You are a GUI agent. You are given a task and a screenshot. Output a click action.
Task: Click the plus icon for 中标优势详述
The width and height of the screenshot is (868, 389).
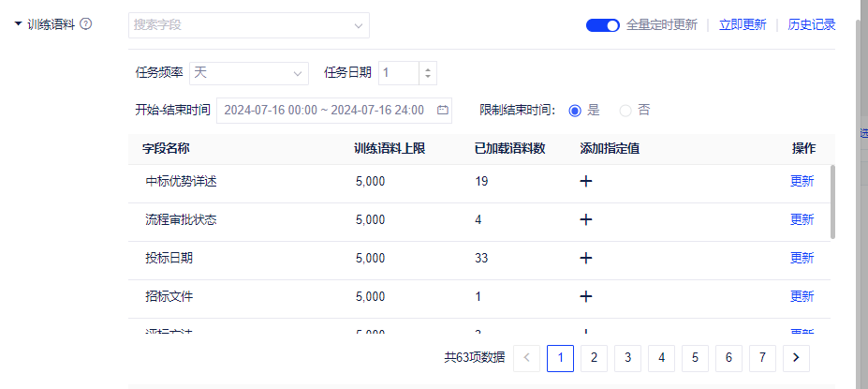(586, 181)
